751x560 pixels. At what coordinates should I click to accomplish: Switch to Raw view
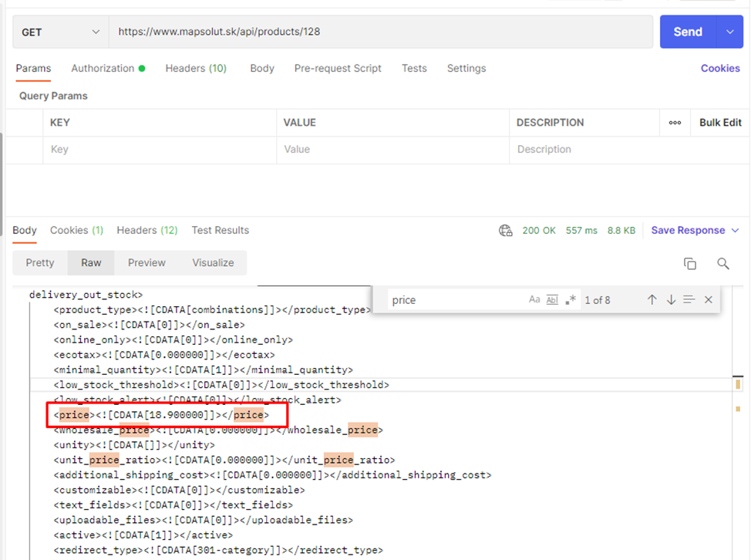pos(91,263)
